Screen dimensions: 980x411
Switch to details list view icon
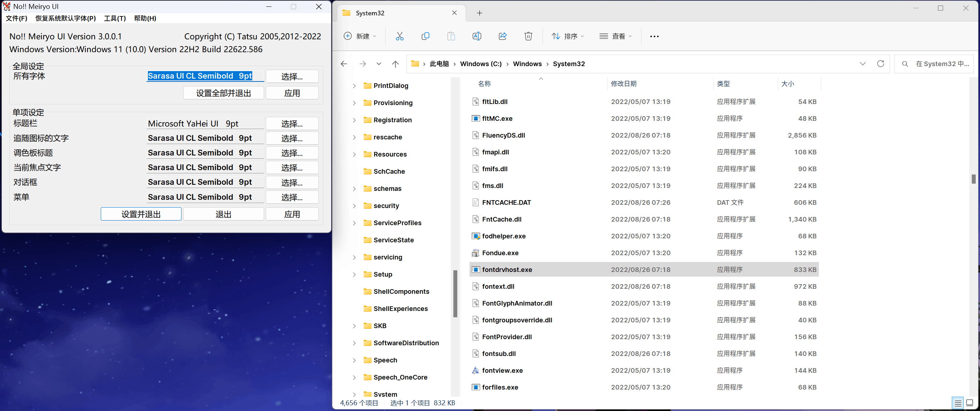click(958, 403)
